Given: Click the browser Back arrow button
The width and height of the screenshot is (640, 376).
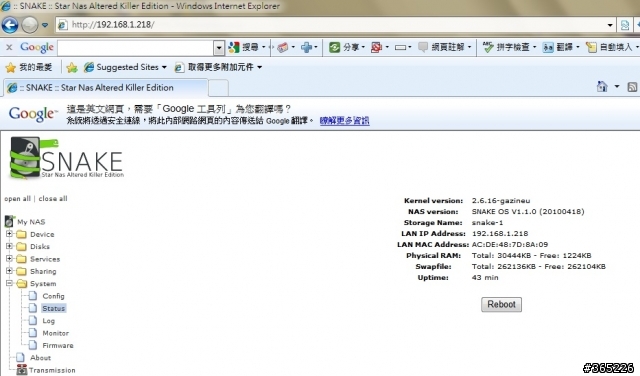Looking at the screenshot, I should click(10, 25).
